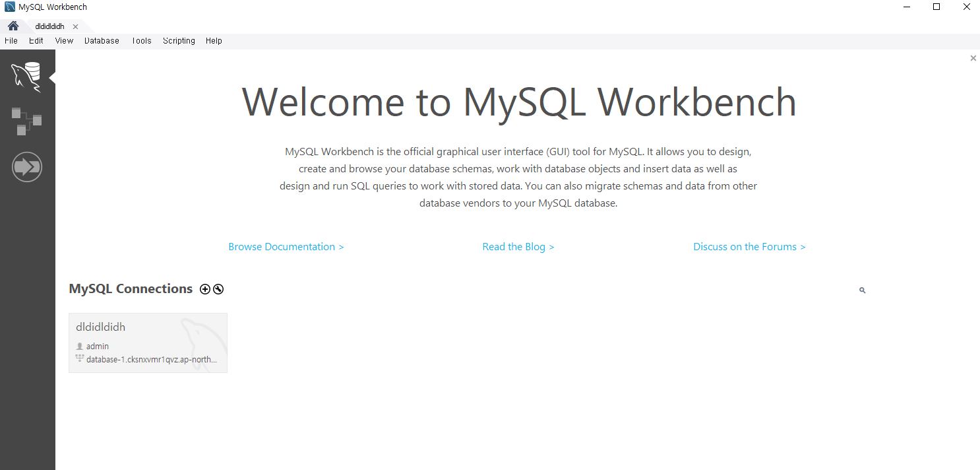This screenshot has width=980, height=470.
Task: Follow the Browse Documentation link
Action: click(286, 246)
